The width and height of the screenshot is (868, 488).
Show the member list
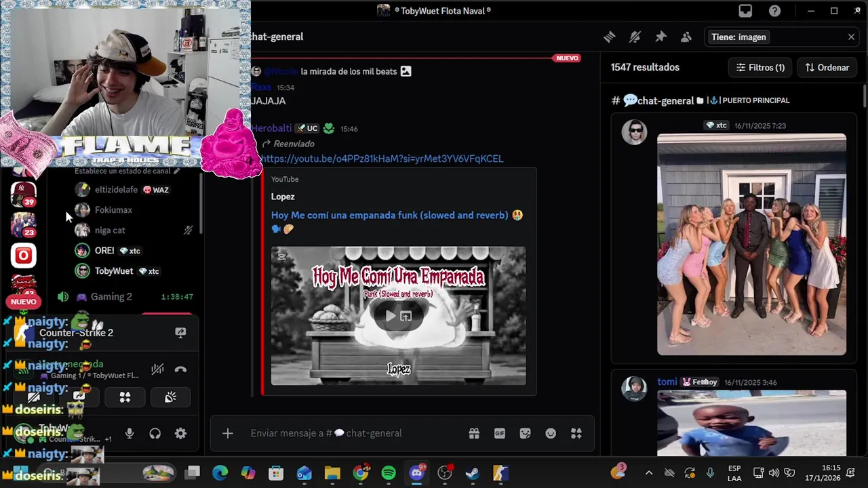(686, 37)
